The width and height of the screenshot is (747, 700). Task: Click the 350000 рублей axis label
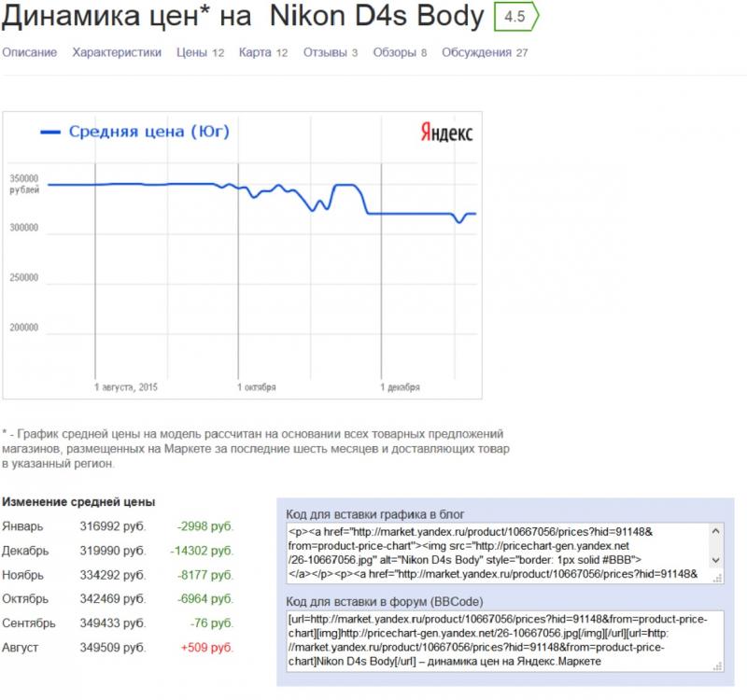[x=24, y=184]
